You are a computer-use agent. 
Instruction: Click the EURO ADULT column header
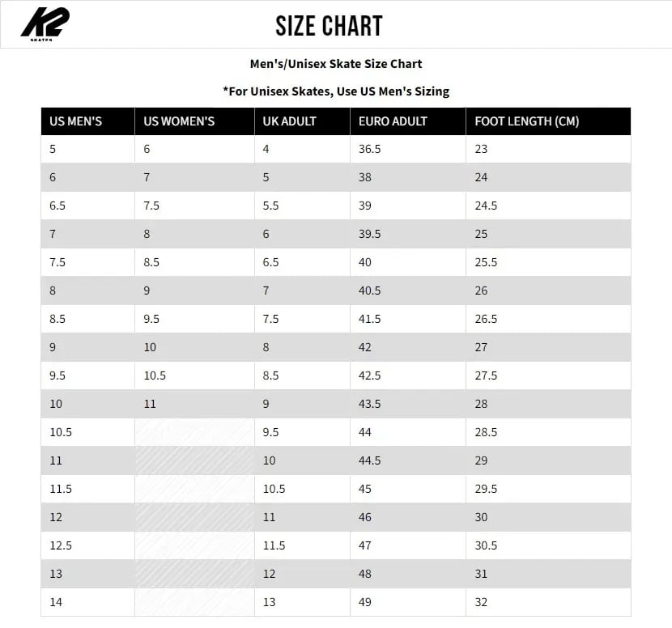pyautogui.click(x=393, y=121)
